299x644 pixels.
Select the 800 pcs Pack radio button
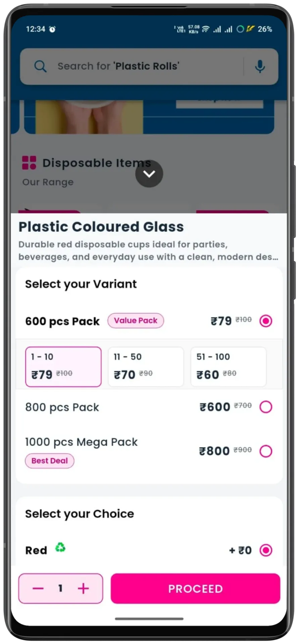266,407
